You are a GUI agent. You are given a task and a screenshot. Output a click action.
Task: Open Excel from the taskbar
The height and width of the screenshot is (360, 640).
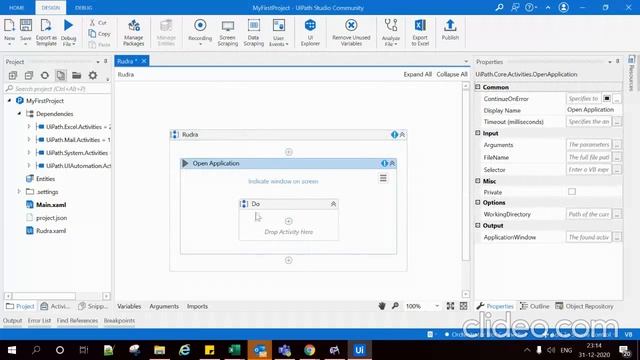click(x=234, y=350)
